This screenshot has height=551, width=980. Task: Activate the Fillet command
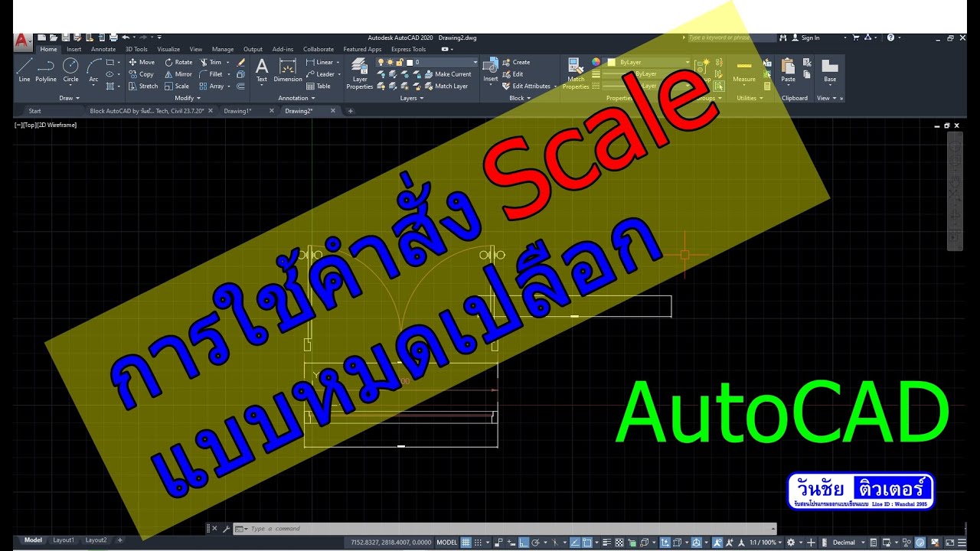click(211, 74)
